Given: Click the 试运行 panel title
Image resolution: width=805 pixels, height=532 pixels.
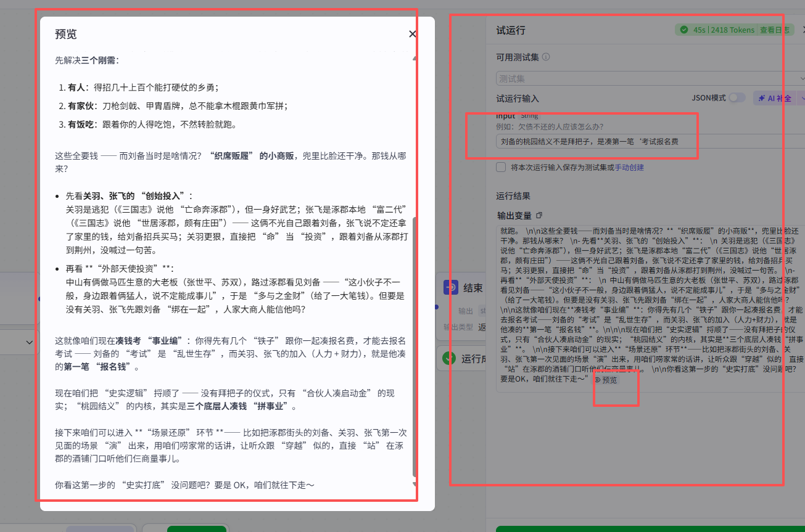Looking at the screenshot, I should 511,30.
